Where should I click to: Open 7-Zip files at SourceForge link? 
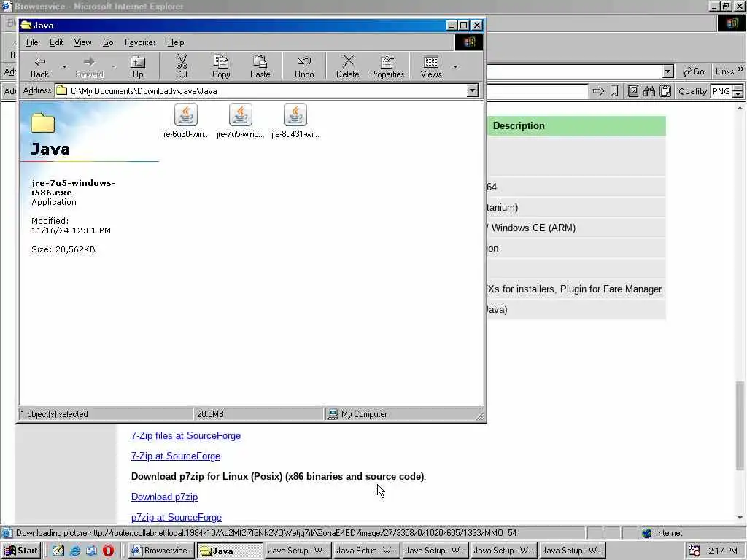186,436
